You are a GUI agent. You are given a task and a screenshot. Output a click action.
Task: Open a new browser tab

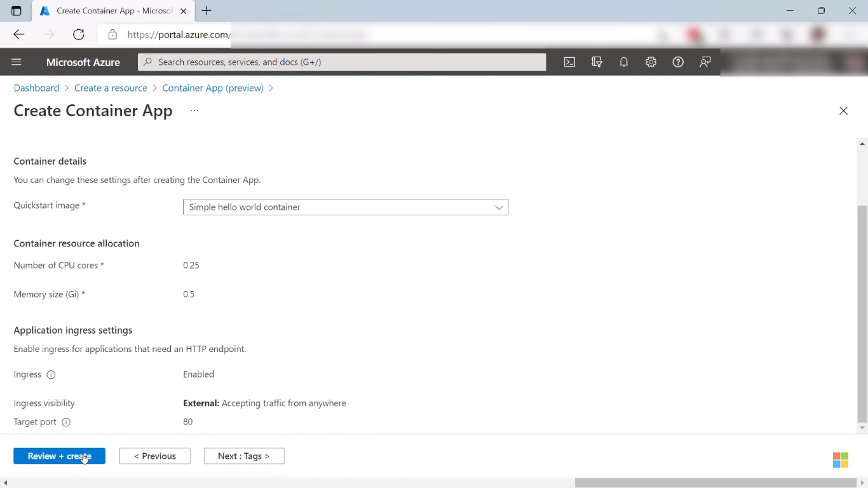[x=206, y=10]
